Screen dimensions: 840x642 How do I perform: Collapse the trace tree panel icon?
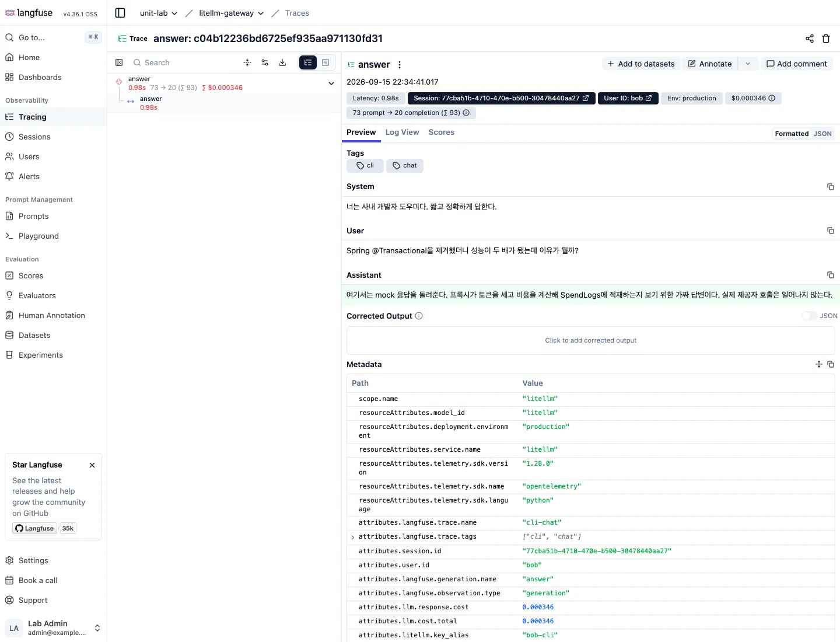tap(119, 62)
